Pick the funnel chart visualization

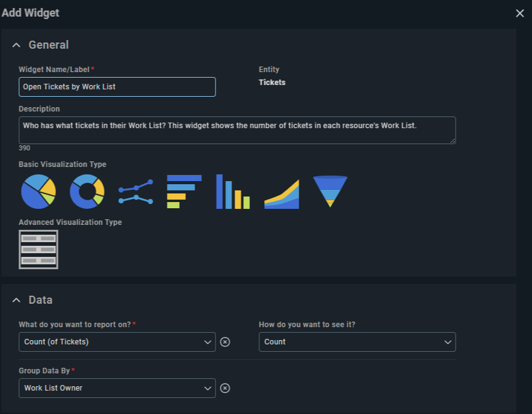[x=330, y=192]
